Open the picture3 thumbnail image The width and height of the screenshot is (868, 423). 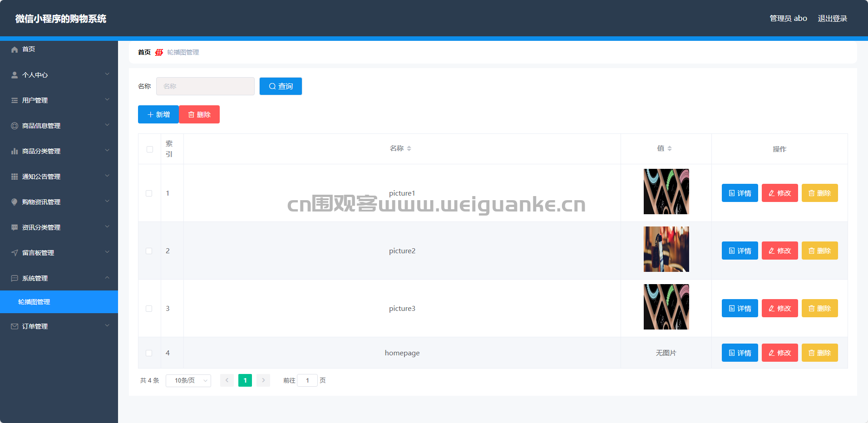tap(666, 307)
